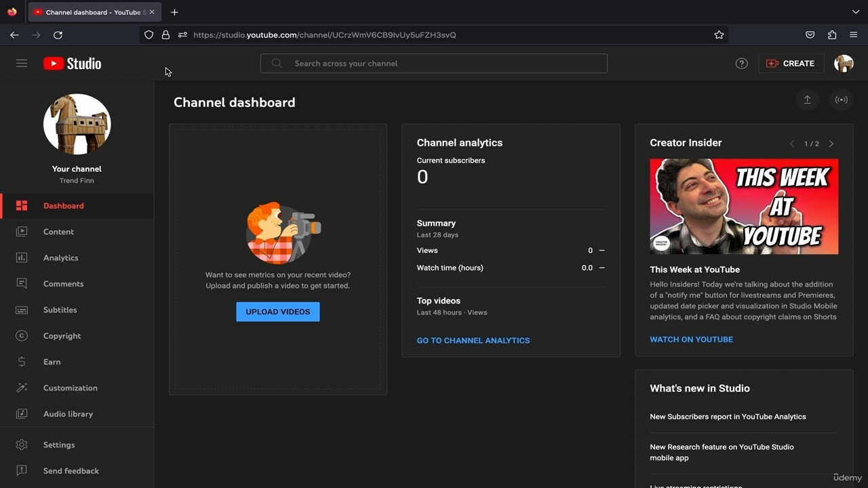Viewport: 868px width, 488px height.
Task: Click Search across your channel field
Action: point(433,63)
